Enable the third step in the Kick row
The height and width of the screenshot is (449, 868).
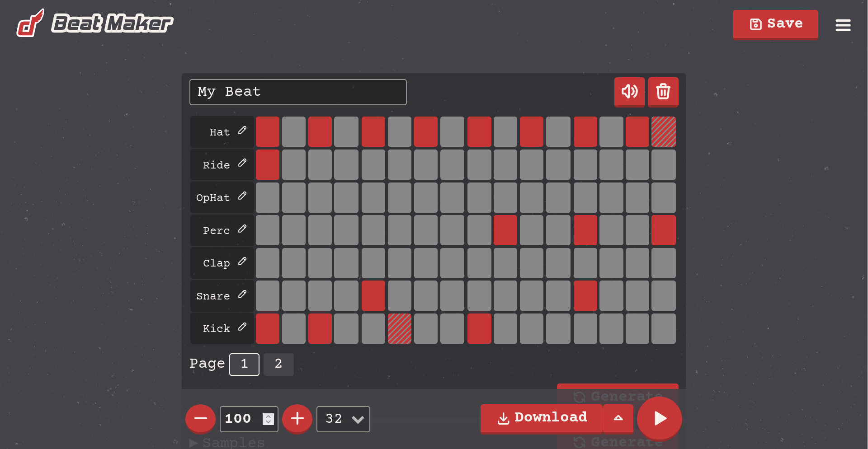[x=320, y=328]
